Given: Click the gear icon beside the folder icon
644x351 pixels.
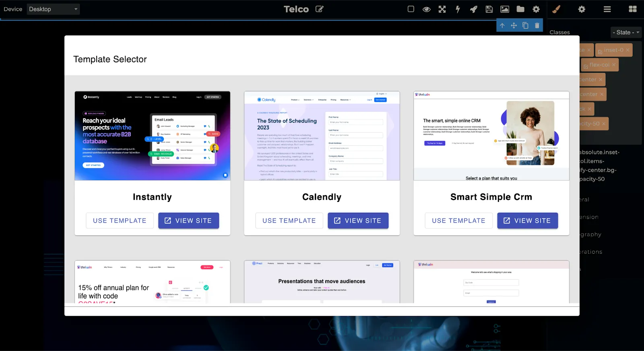Looking at the screenshot, I should click(536, 9).
